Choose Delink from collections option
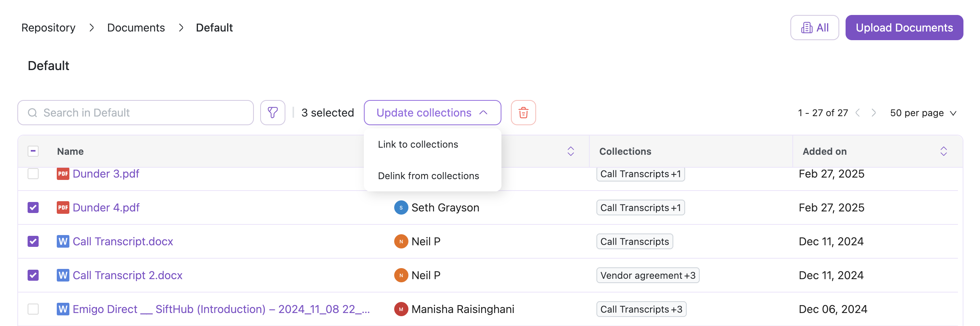Screen dimensions: 980x326 click(x=428, y=176)
